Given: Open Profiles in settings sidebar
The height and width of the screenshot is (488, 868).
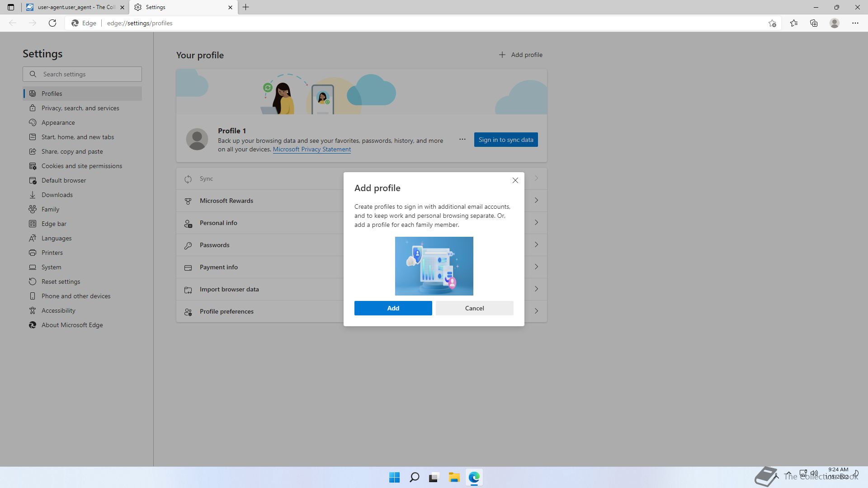Looking at the screenshot, I should [x=82, y=94].
